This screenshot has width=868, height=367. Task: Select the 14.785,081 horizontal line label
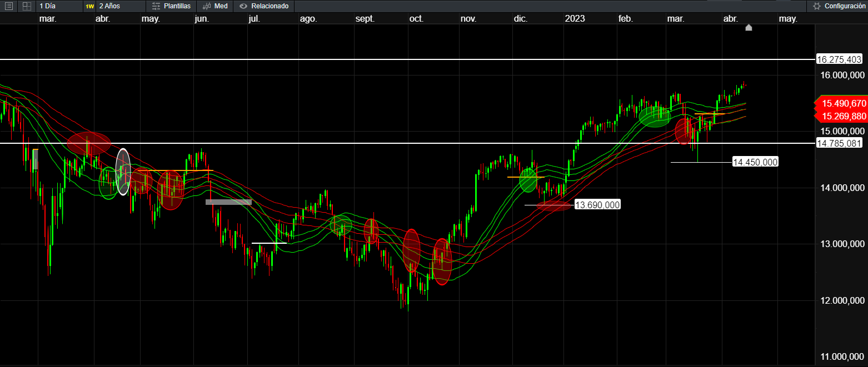[839, 143]
